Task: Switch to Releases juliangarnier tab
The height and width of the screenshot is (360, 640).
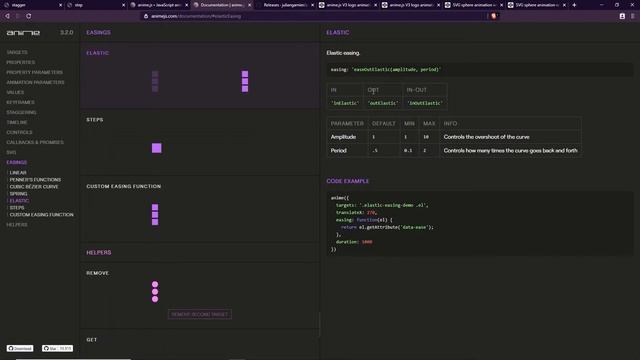Action: (x=285, y=5)
